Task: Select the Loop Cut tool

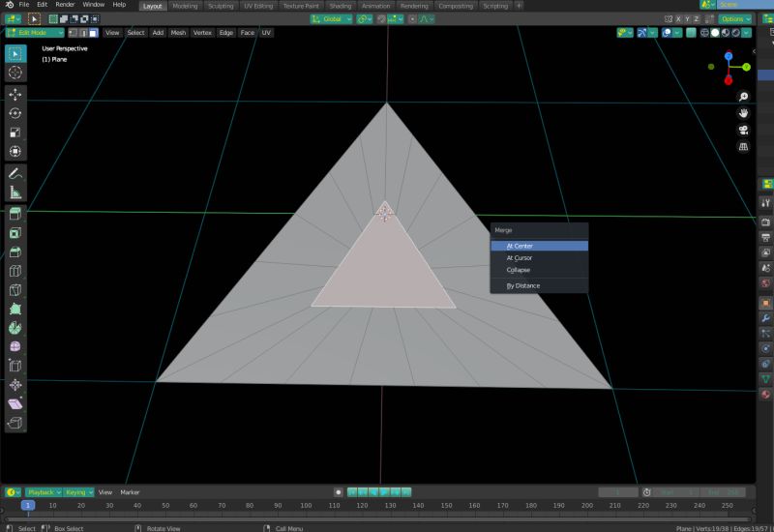Action: [15, 271]
